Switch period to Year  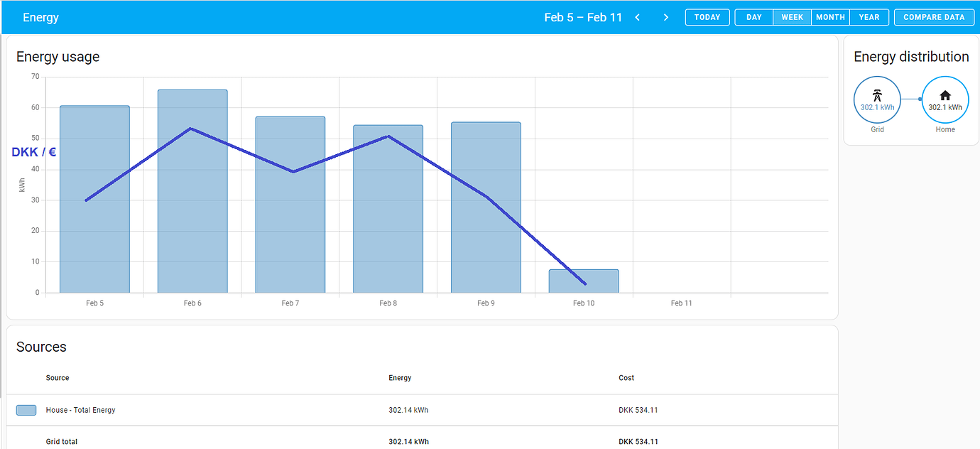point(869,17)
